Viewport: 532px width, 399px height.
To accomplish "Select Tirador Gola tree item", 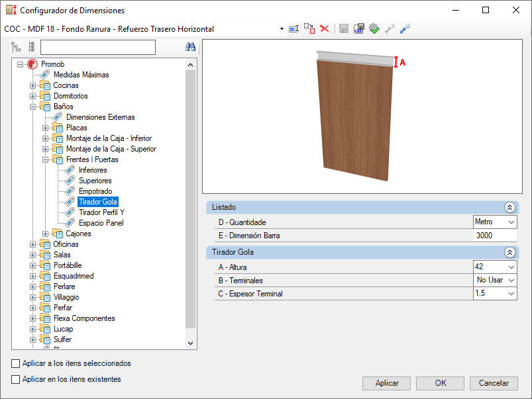I will click(x=98, y=202).
